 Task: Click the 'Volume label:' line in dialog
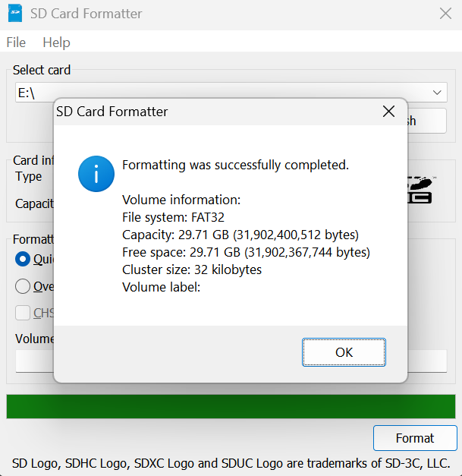click(161, 287)
